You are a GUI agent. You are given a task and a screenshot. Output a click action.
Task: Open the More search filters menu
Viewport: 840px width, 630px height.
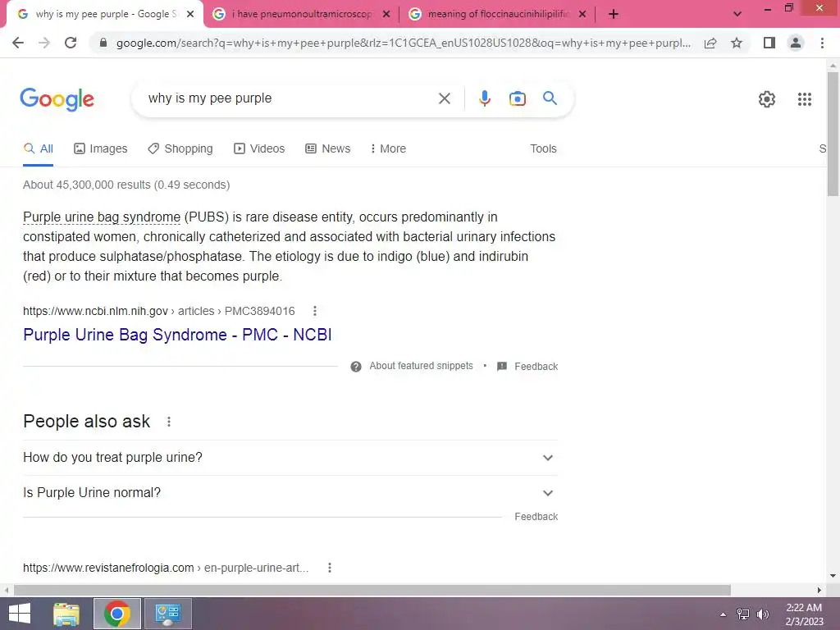point(388,148)
